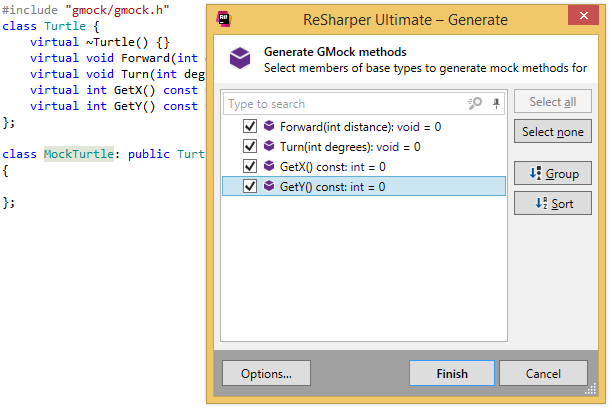
Task: Select the Forward(int distance): void = 0 row
Action: [364, 127]
